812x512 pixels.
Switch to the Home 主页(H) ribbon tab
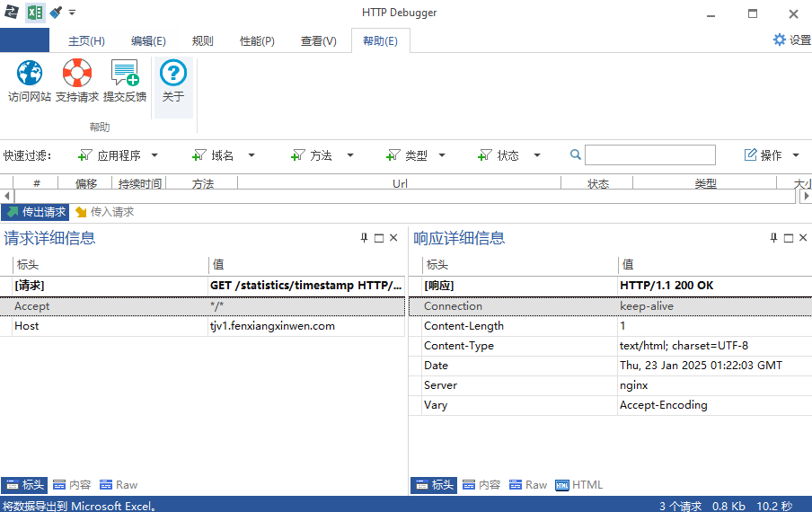(86, 41)
